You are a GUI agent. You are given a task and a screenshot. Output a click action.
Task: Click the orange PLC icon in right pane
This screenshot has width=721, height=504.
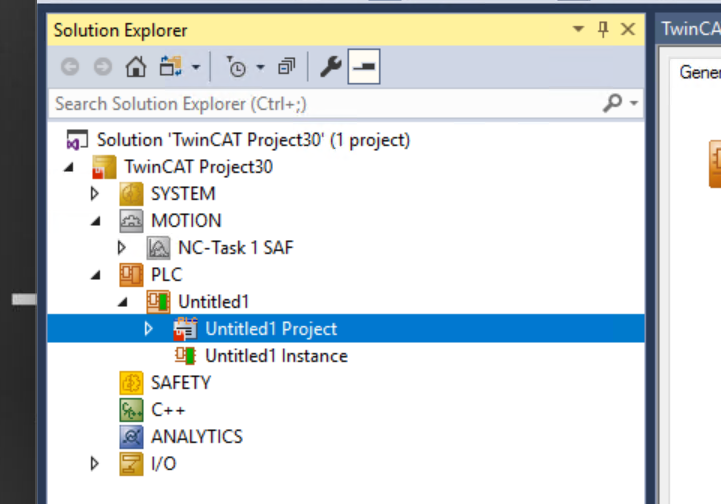point(715,164)
